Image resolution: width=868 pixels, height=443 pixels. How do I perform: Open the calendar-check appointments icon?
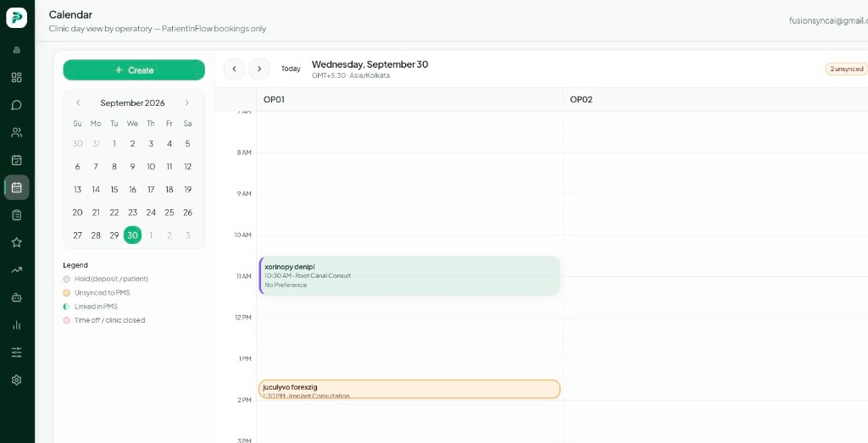tap(17, 160)
